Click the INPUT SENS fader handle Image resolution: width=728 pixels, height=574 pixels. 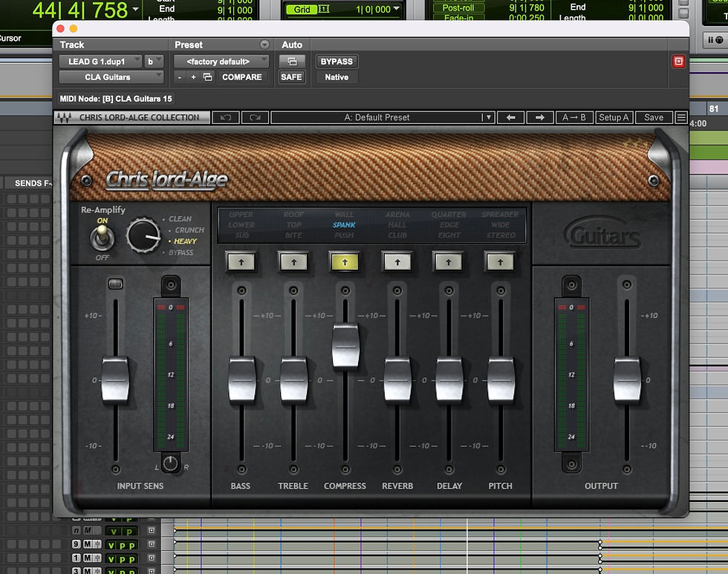pyautogui.click(x=115, y=379)
